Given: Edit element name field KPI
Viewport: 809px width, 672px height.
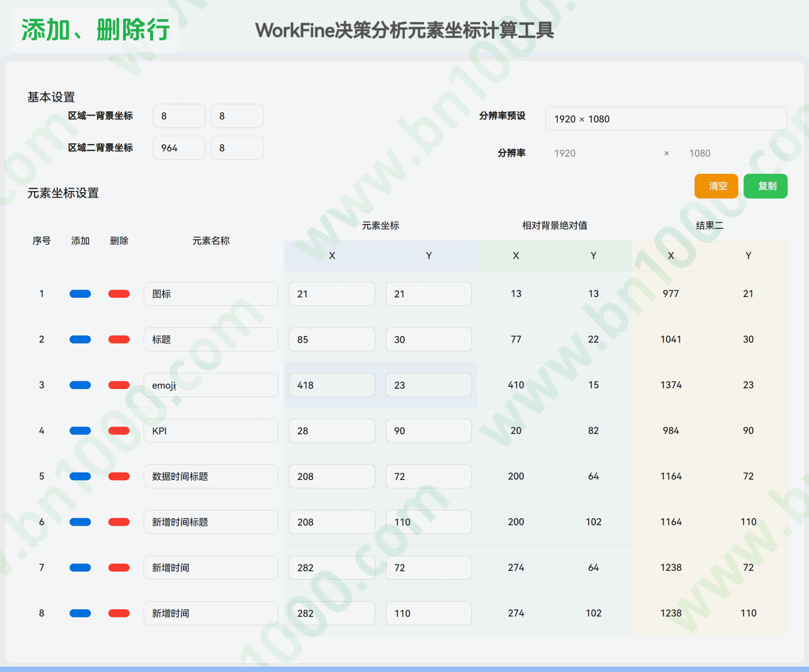Looking at the screenshot, I should [x=211, y=431].
